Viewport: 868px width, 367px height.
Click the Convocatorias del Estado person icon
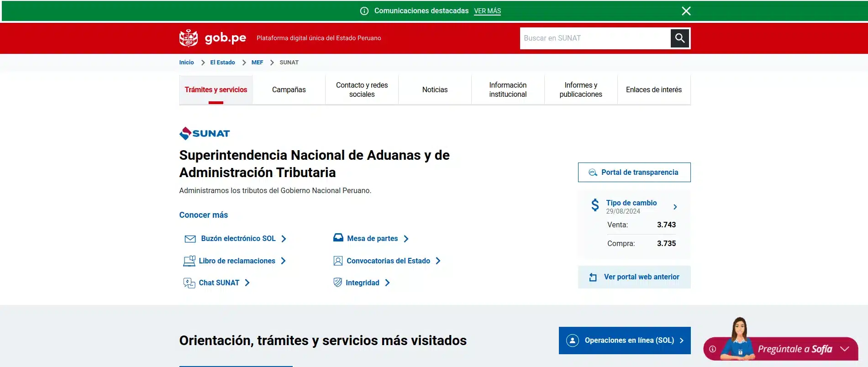pos(338,261)
